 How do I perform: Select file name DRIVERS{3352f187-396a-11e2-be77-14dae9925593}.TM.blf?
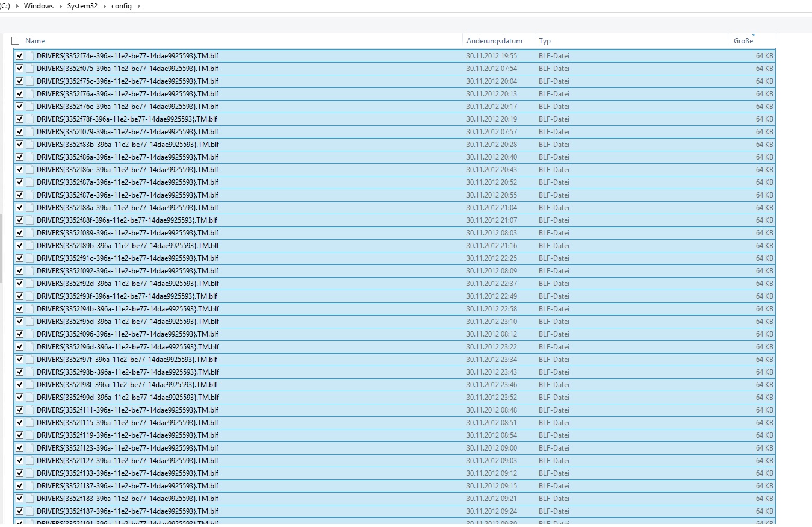(128, 511)
